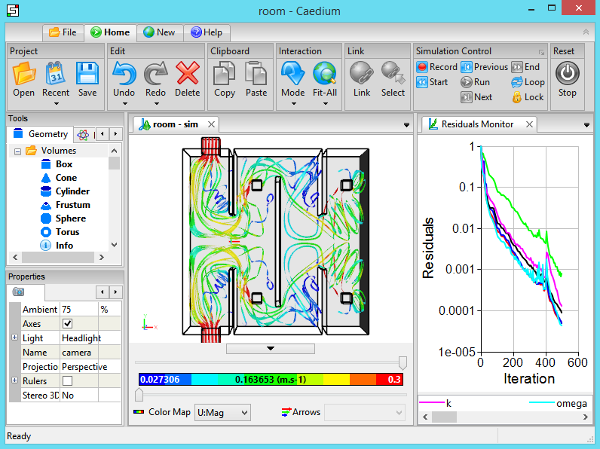
Task: Add a Frustum volume
Action: 65,205
